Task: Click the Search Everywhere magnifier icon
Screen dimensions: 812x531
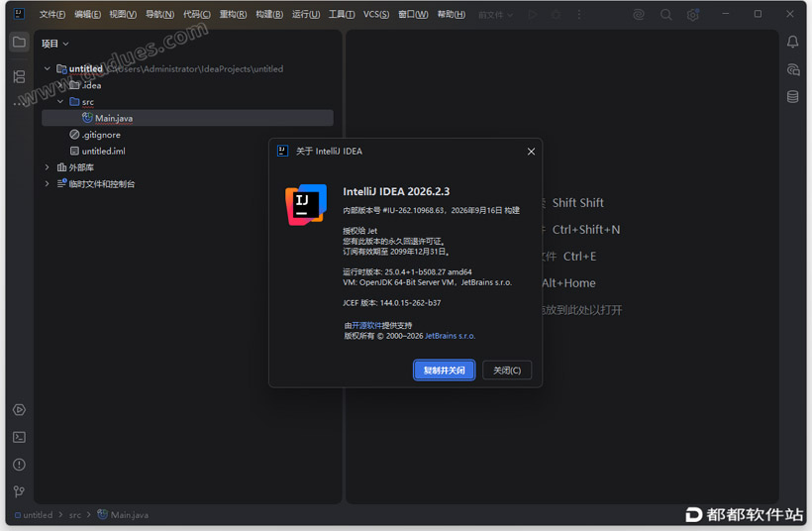Action: pyautogui.click(x=666, y=15)
